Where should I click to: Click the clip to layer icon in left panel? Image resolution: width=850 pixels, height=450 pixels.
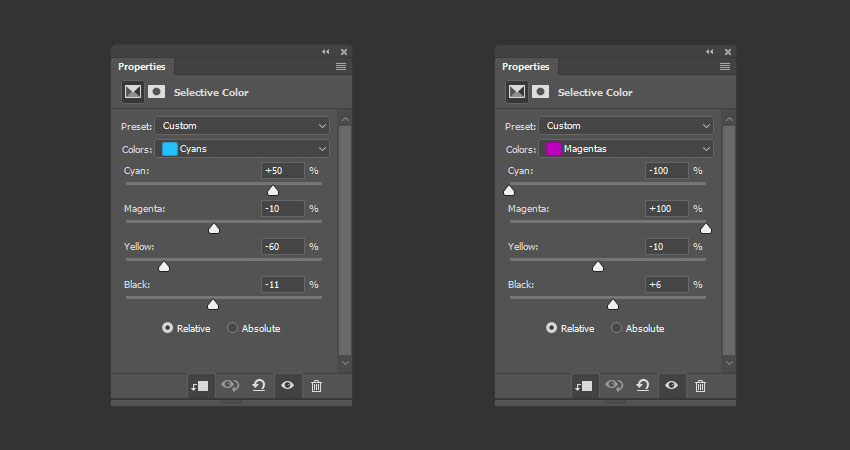click(x=200, y=386)
